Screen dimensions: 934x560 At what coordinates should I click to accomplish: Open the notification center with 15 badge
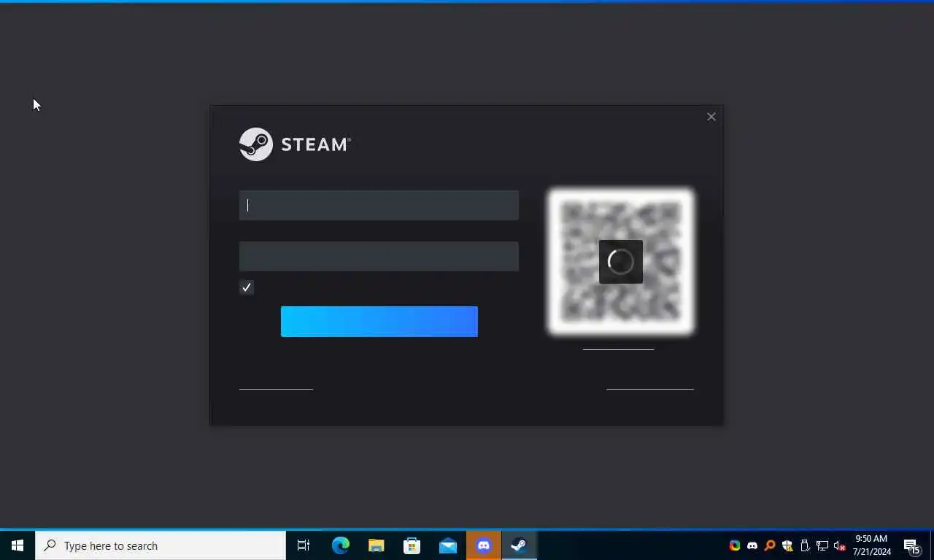point(912,545)
